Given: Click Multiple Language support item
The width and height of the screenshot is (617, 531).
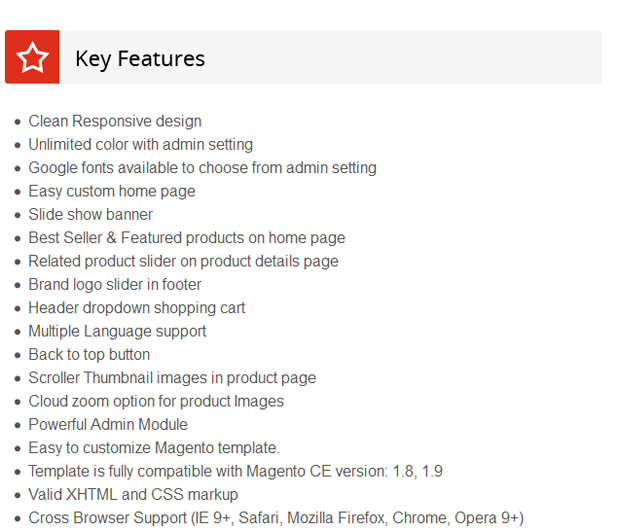Looking at the screenshot, I should [x=117, y=331].
